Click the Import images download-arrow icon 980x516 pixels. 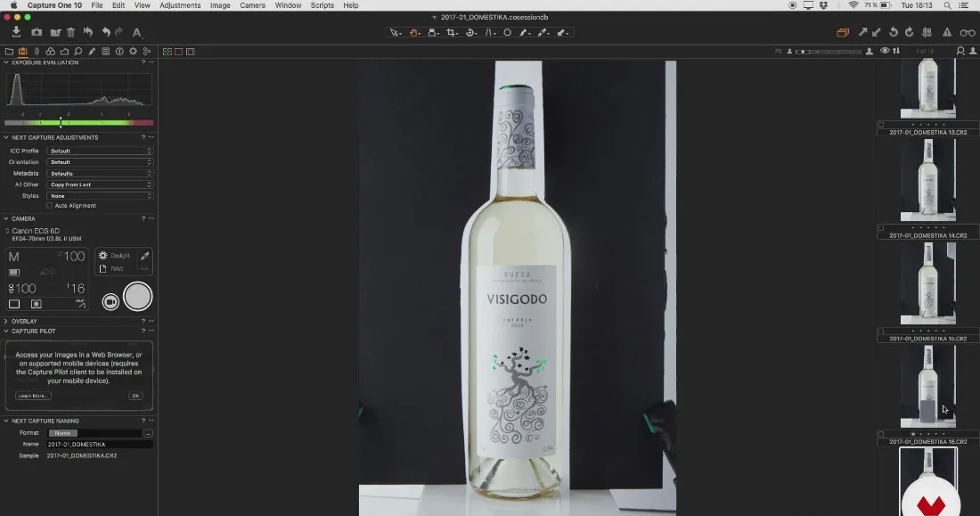(x=16, y=32)
